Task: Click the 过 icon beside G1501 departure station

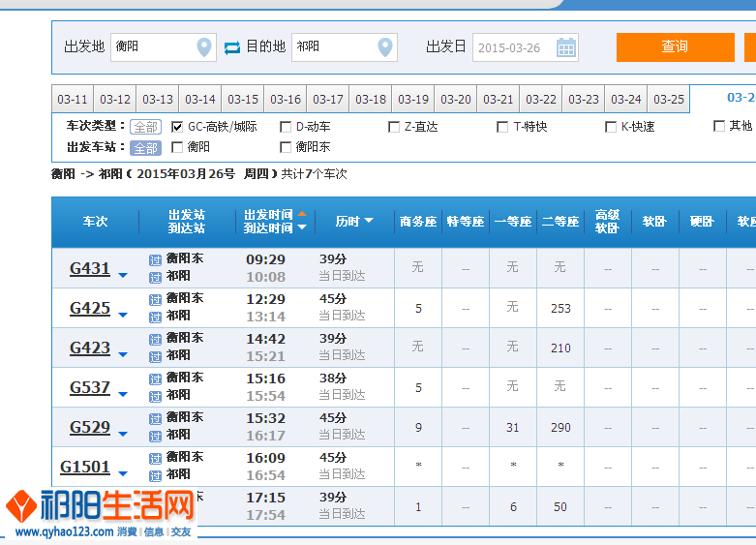Action: (155, 458)
